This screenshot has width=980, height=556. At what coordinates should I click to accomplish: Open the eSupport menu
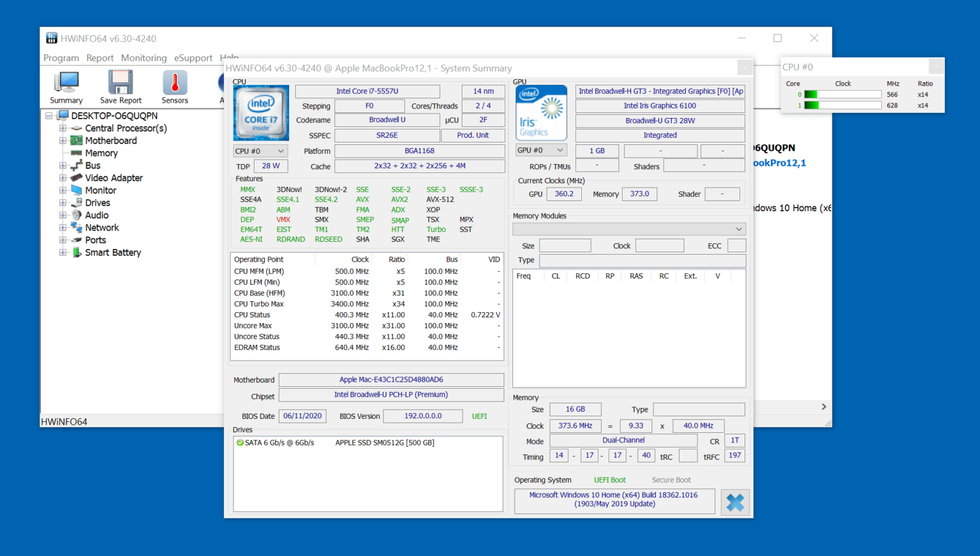193,58
